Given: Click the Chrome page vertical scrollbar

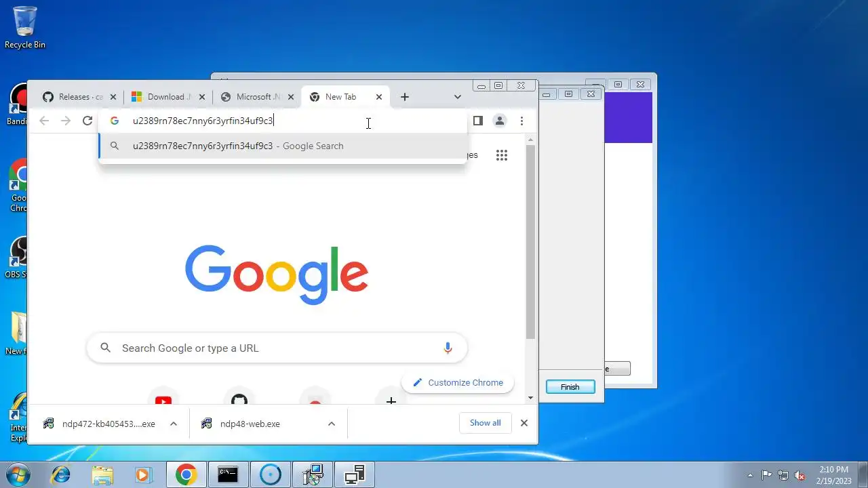Looking at the screenshot, I should (x=530, y=241).
